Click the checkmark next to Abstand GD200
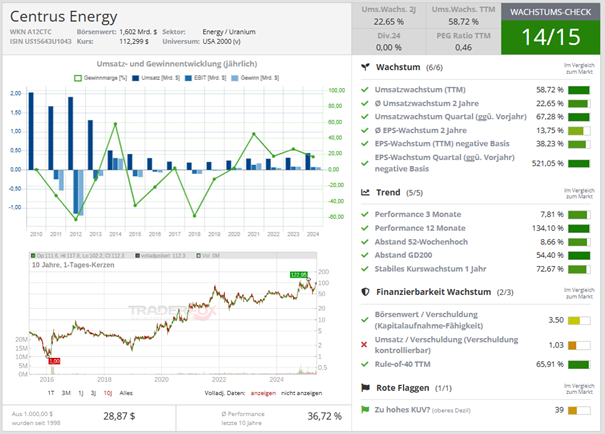This screenshot has height=434, width=605. click(365, 255)
